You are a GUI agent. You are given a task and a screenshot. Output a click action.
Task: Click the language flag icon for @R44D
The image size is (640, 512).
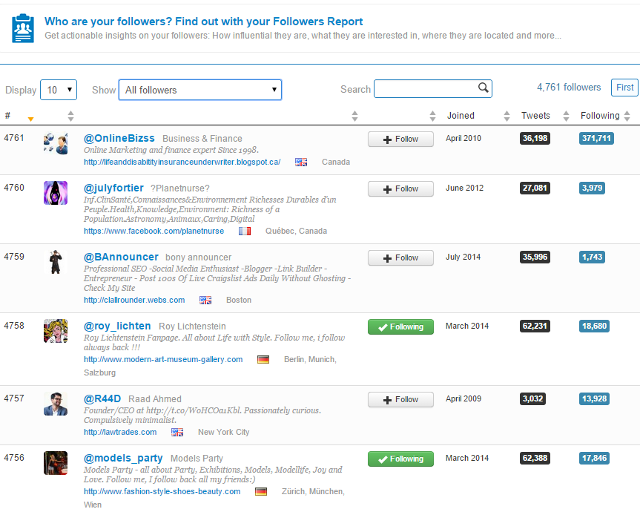pyautogui.click(x=177, y=432)
